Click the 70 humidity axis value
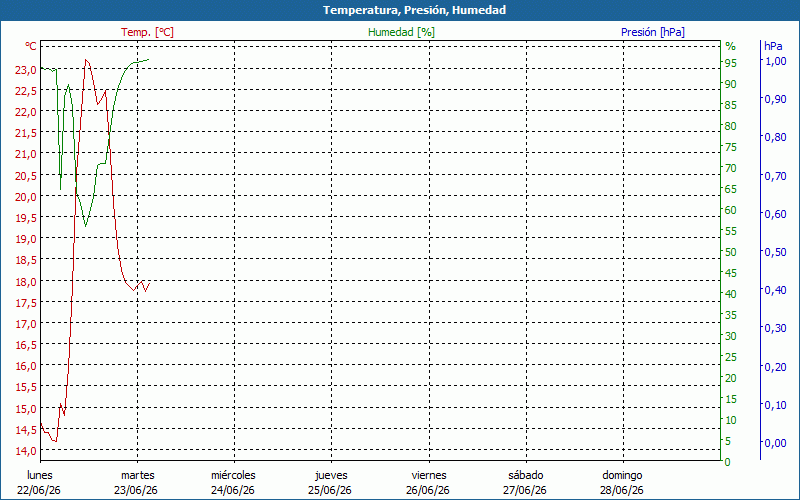800x500 pixels. point(731,168)
